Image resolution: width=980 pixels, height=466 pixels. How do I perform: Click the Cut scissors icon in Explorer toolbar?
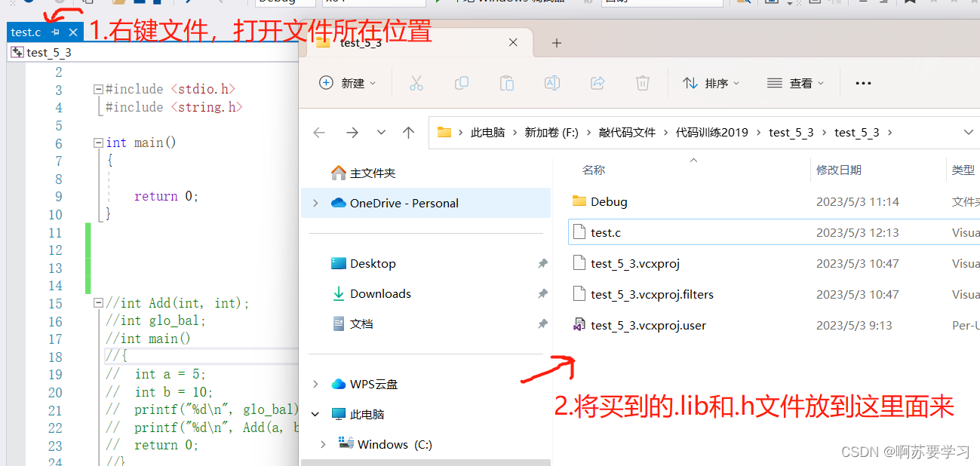point(416,83)
